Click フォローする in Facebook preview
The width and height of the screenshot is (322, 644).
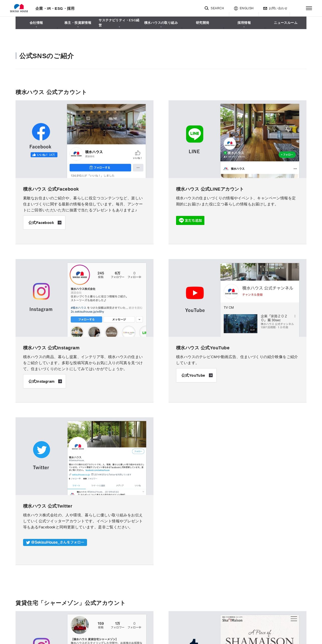click(x=100, y=168)
